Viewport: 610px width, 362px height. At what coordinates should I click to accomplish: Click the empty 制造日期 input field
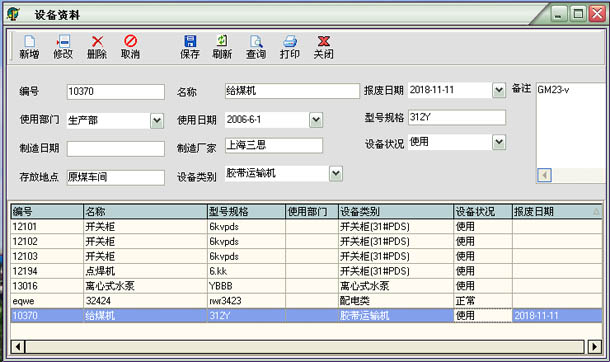pos(116,149)
